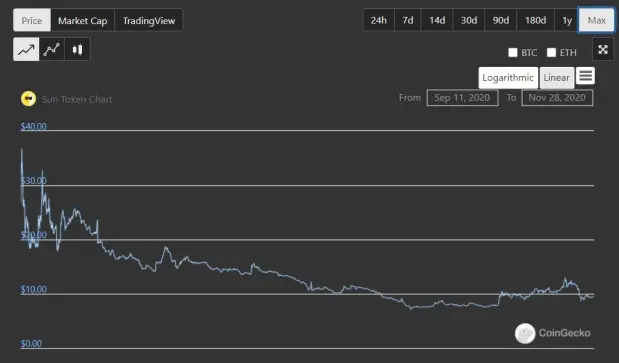Select the 1y time range
The height and width of the screenshot is (363, 619).
[x=567, y=20]
